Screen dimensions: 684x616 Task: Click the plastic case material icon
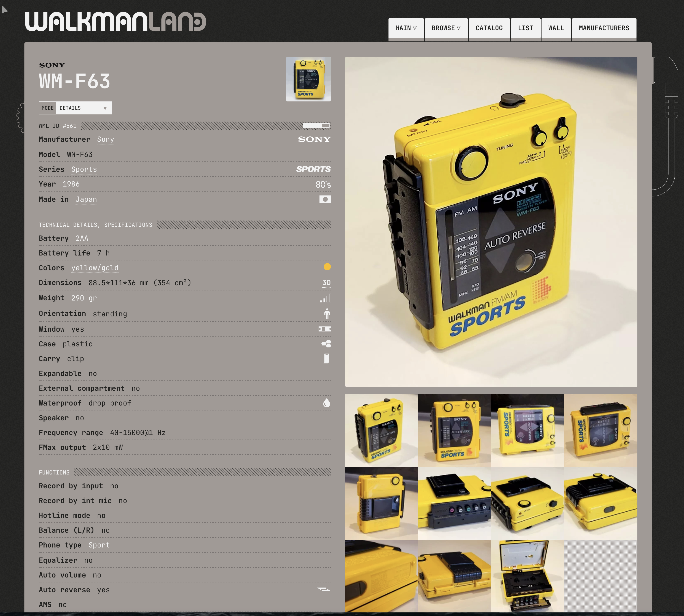(326, 344)
